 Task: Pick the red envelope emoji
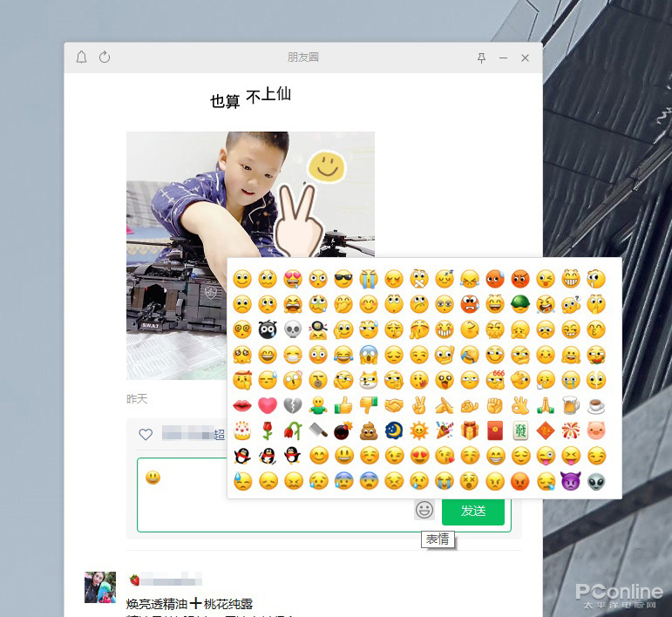(x=495, y=431)
